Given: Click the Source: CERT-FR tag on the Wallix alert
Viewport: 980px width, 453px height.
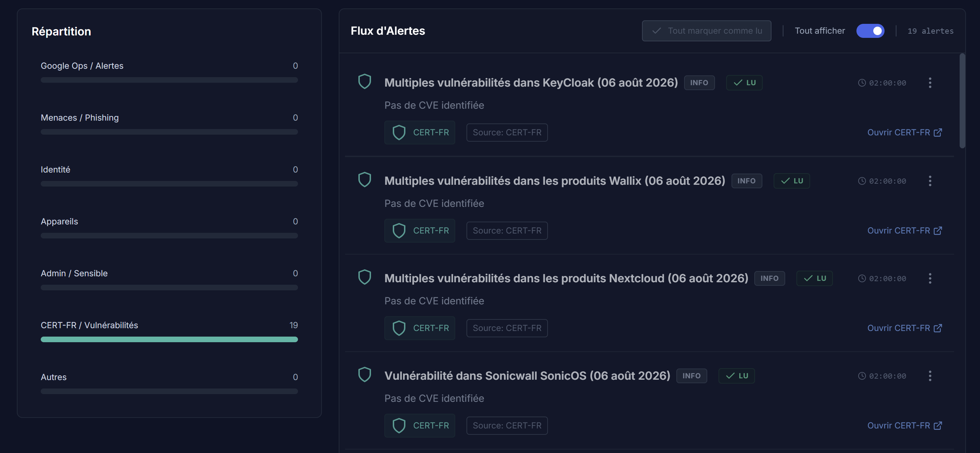Looking at the screenshot, I should [x=507, y=231].
